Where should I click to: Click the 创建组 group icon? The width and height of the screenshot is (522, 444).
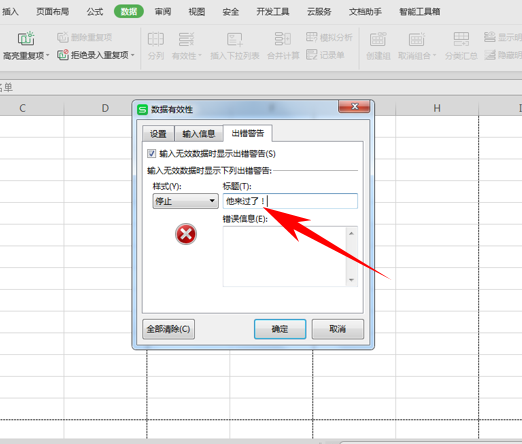(x=378, y=39)
